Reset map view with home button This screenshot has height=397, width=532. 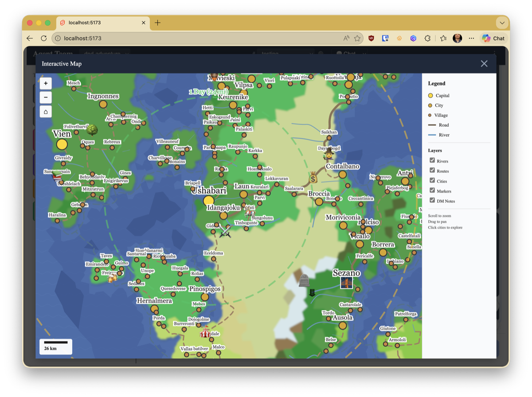(x=46, y=112)
